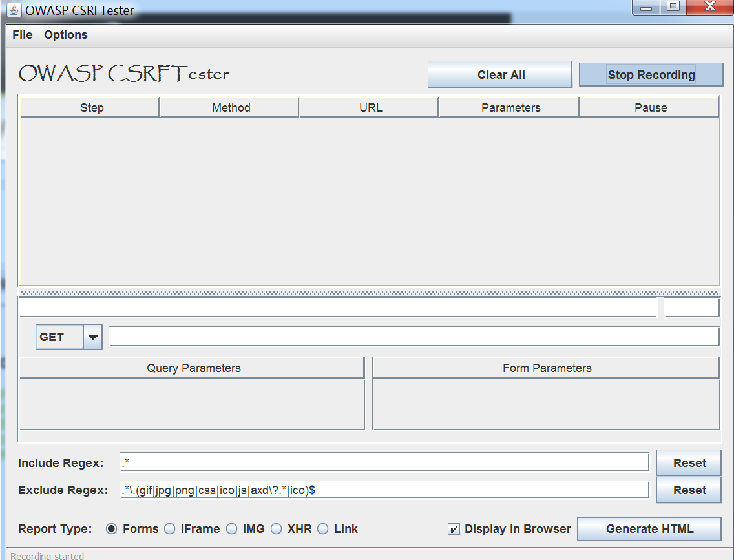Reset the Include Regex value

689,462
